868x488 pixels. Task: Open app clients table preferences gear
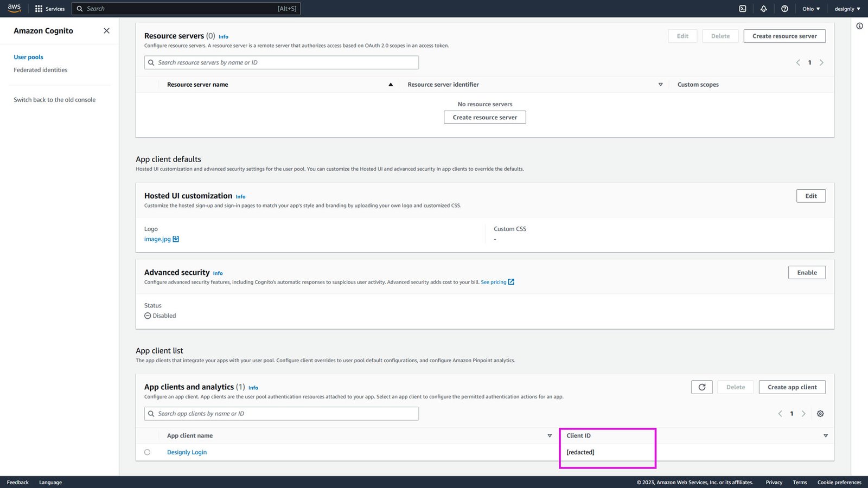[820, 414]
